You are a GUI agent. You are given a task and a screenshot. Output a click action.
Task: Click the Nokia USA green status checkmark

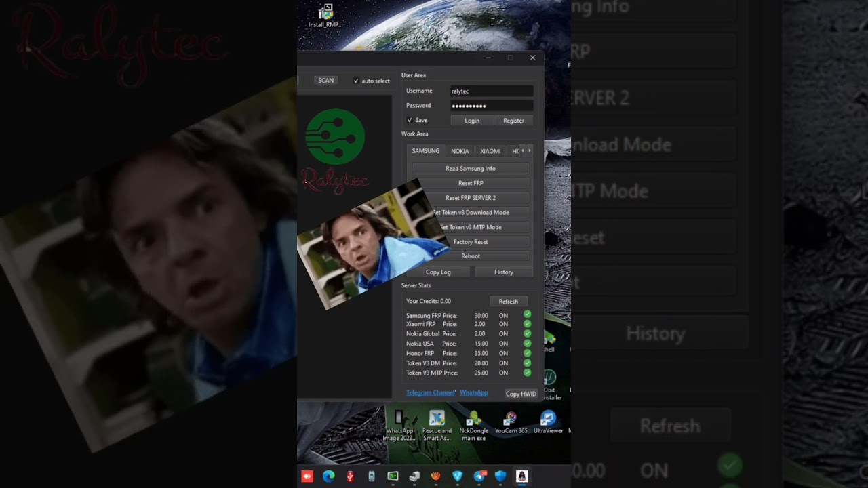coord(527,344)
